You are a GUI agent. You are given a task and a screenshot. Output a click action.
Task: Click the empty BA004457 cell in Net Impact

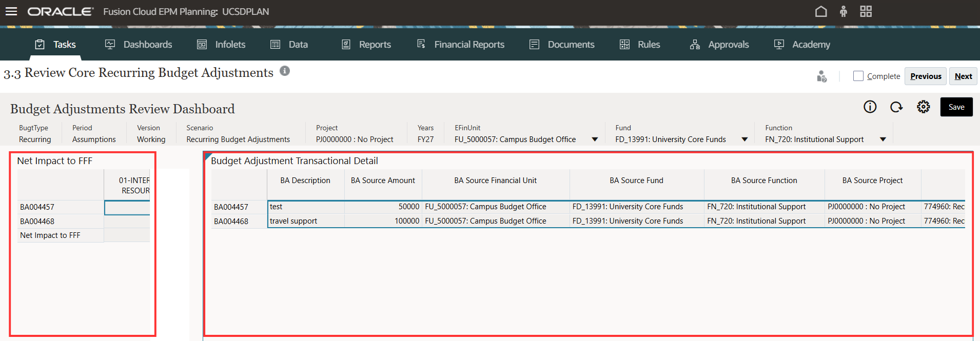pyautogui.click(x=127, y=207)
